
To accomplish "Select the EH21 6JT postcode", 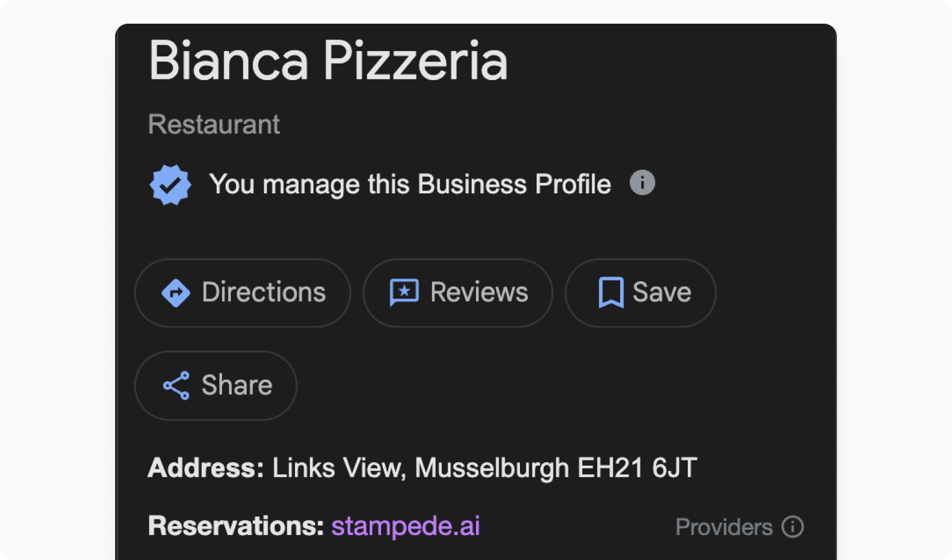I will click(637, 468).
